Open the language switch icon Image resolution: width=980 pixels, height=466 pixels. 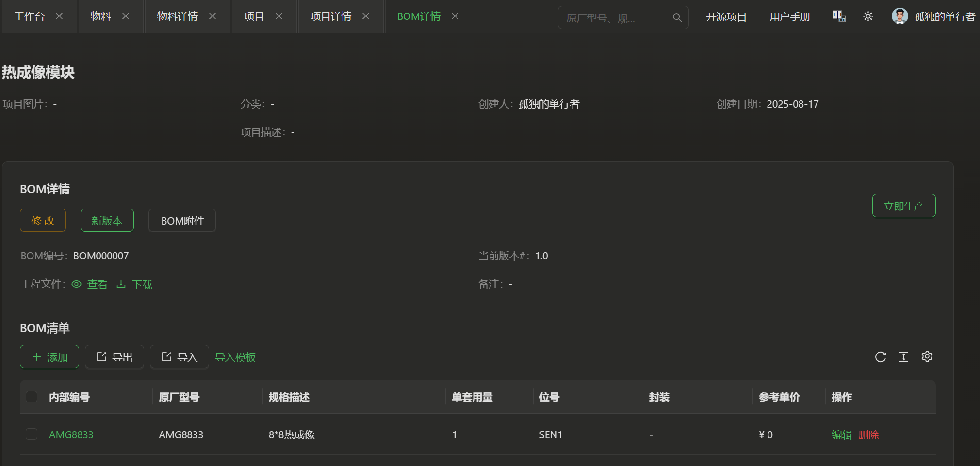pyautogui.click(x=839, y=16)
